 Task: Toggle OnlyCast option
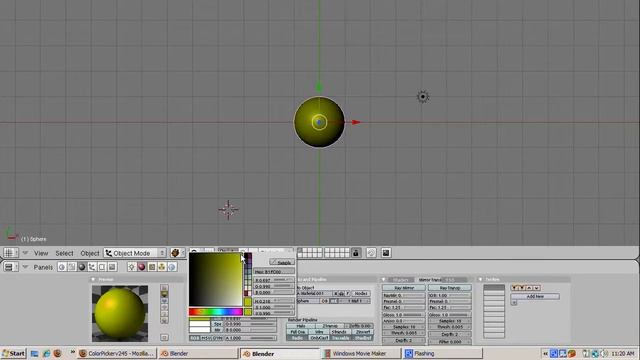(x=319, y=338)
